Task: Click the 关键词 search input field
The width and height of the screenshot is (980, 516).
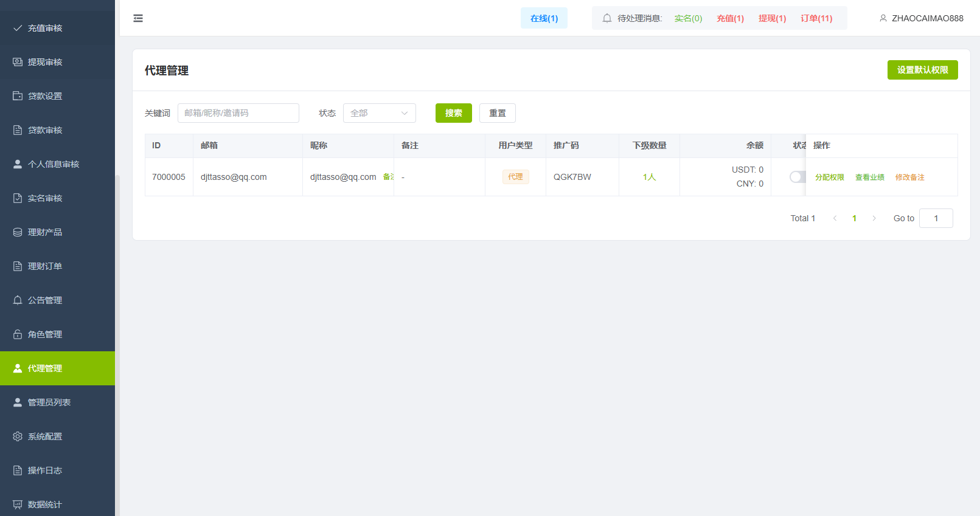Action: click(x=238, y=113)
